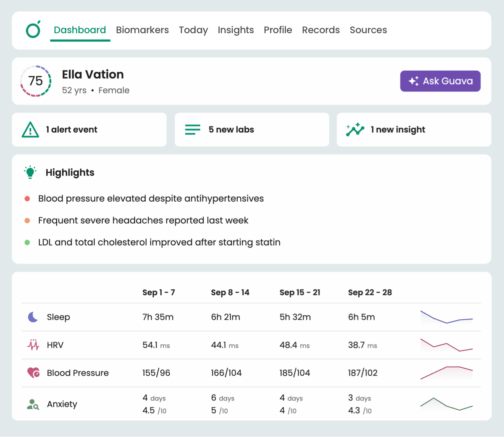504x437 pixels.
Task: Switch to the Biomarkers tab
Action: coord(142,30)
